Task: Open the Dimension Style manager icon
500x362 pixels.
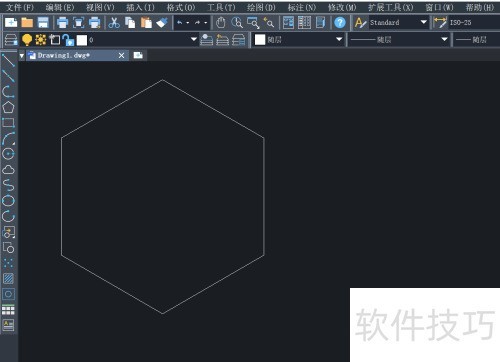Action: coord(440,23)
